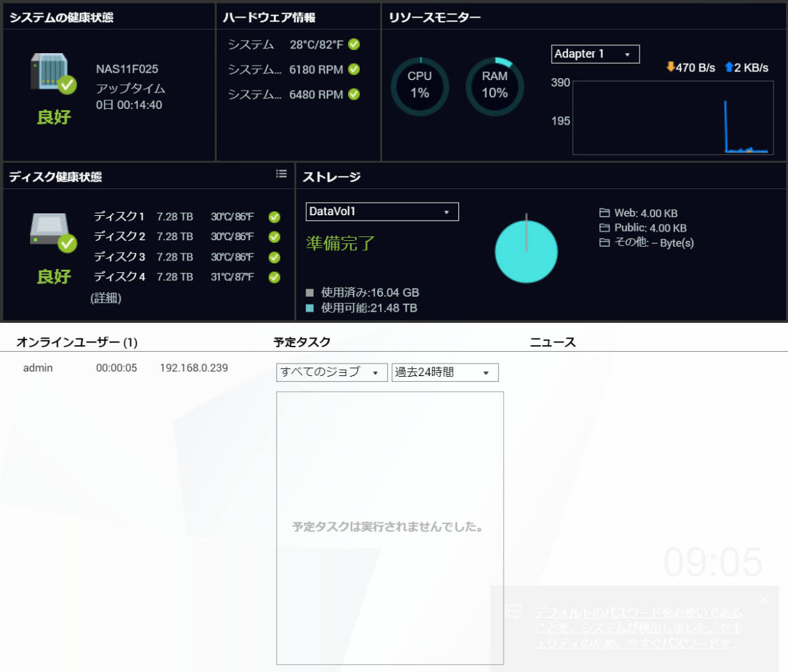This screenshot has width=788, height=672.
Task: Open the (詳細) disk details link
Action: tap(106, 298)
